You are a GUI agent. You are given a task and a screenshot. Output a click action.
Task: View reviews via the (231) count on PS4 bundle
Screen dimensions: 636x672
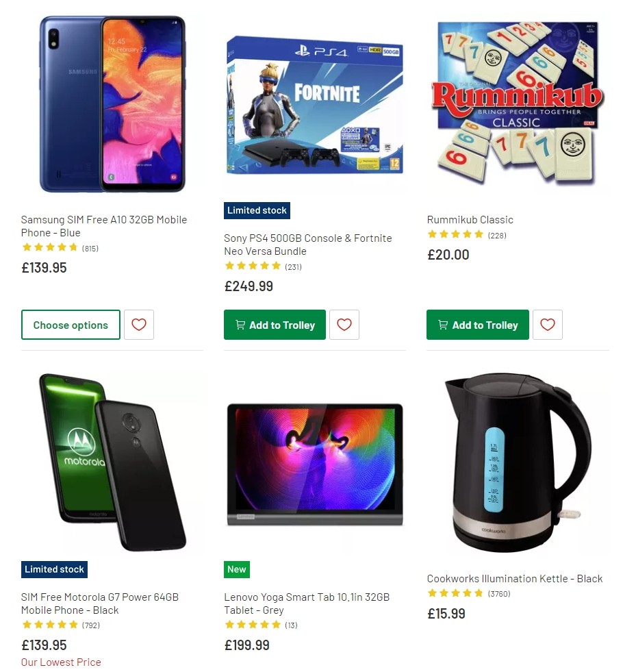tap(293, 267)
